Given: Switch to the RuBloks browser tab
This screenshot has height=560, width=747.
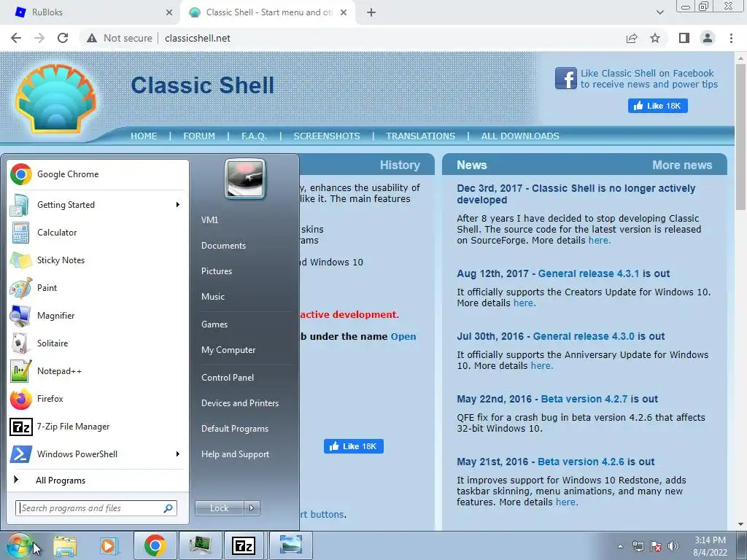Looking at the screenshot, I should coord(90,12).
